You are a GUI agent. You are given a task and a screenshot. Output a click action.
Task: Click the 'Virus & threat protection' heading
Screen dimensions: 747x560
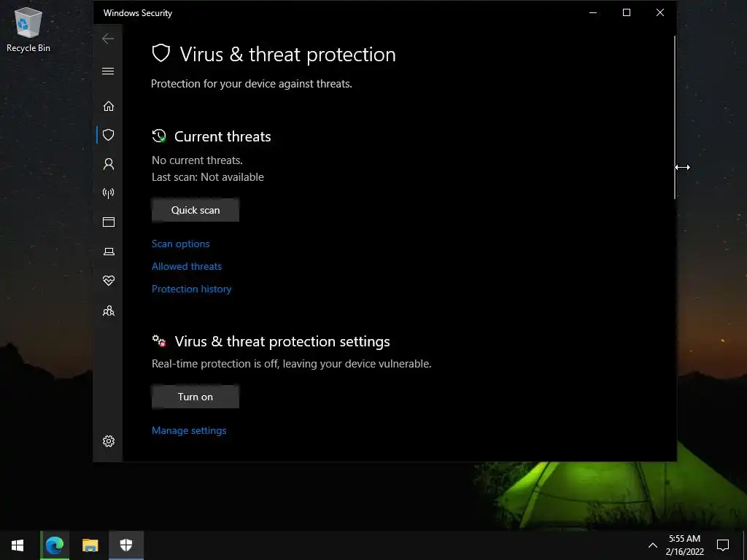(x=287, y=54)
